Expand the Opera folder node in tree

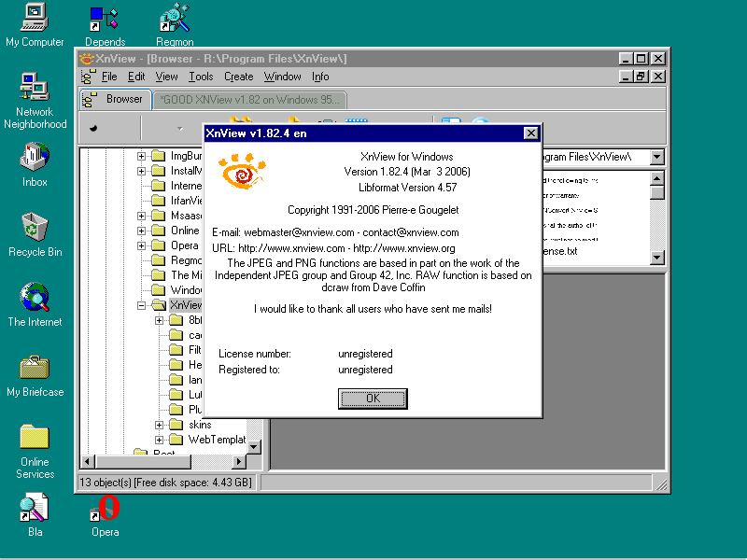[142, 245]
